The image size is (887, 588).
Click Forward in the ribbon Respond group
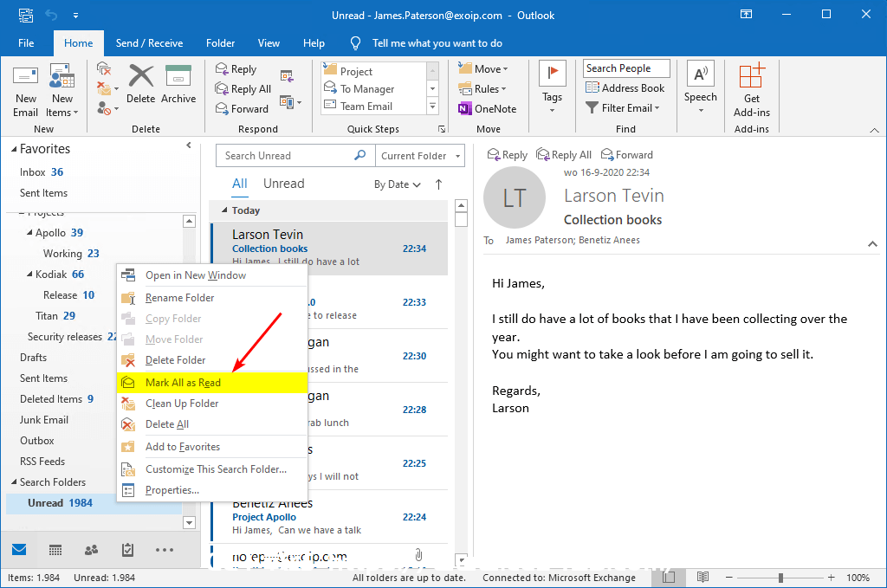point(243,108)
